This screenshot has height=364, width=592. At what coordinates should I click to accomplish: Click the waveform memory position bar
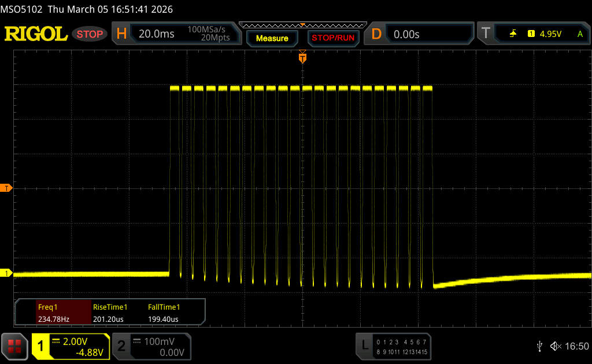coord(302,25)
